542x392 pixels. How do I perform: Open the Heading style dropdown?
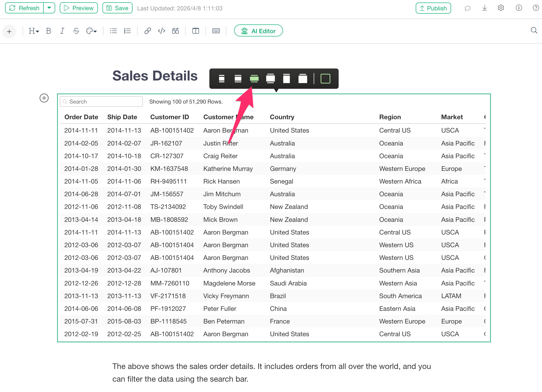click(34, 31)
